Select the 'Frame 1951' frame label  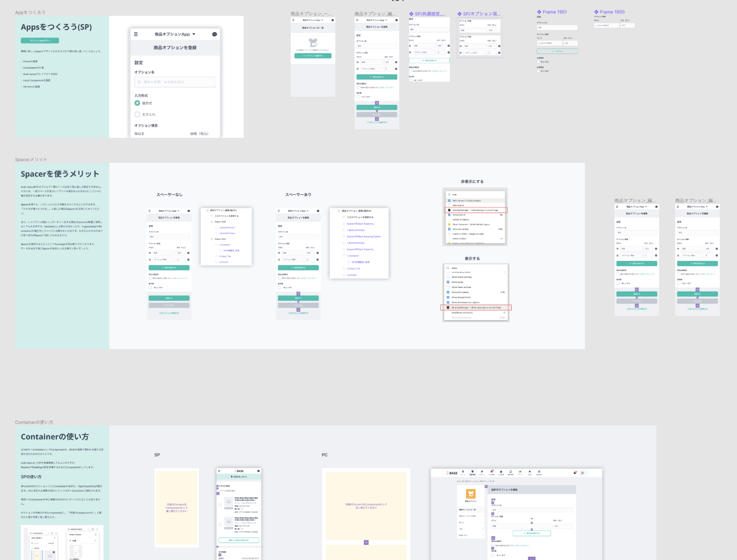tap(555, 12)
